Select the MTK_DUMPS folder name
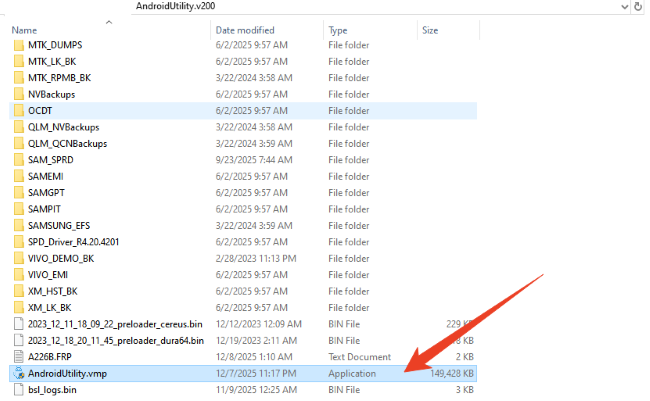The height and width of the screenshot is (401, 650). pos(55,45)
